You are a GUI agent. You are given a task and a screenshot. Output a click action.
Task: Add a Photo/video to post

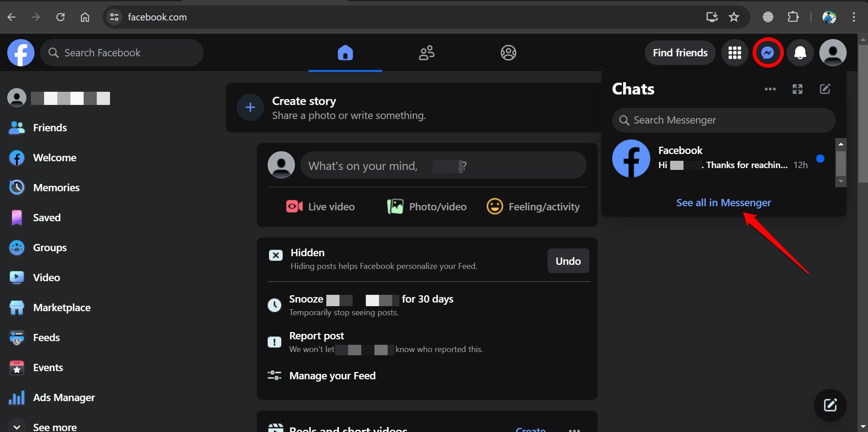pyautogui.click(x=427, y=207)
